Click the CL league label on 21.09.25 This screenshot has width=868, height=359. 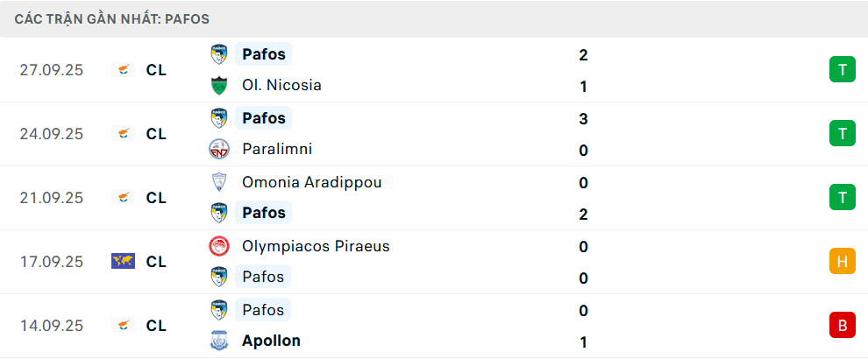[x=156, y=198]
